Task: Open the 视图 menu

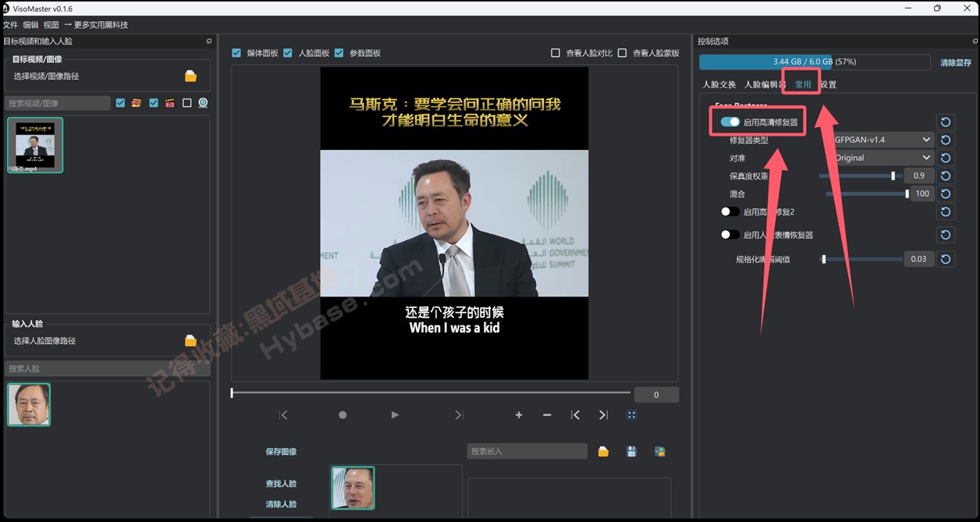Action: (x=51, y=25)
